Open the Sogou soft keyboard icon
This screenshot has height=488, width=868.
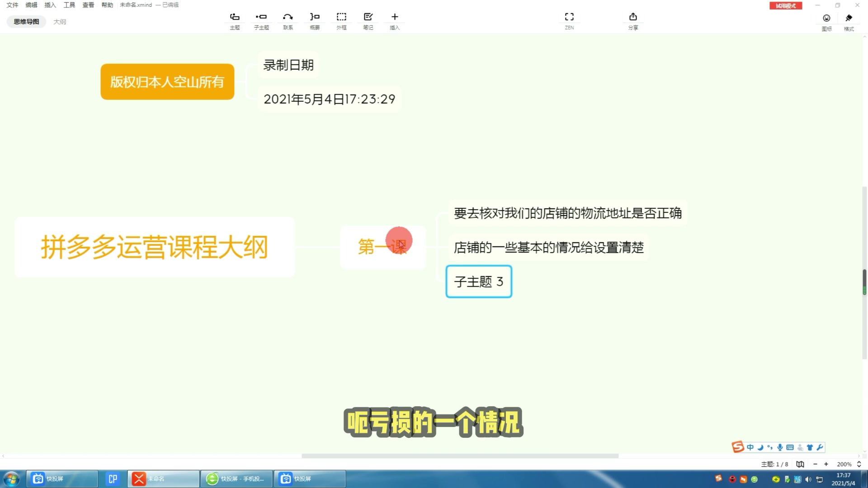coord(790,447)
